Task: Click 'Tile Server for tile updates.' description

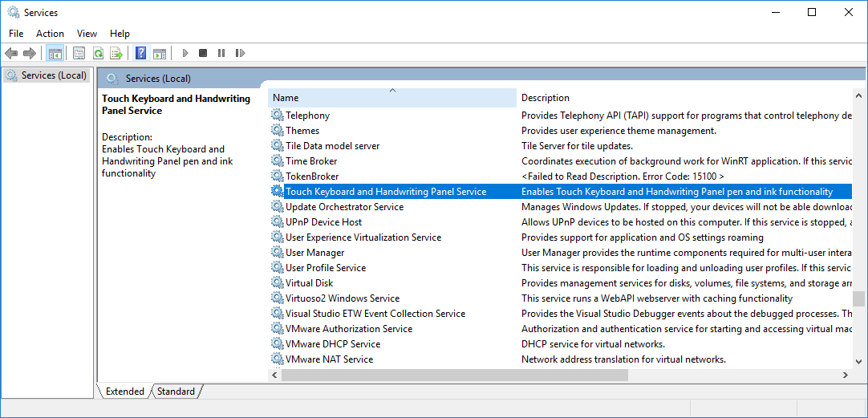Action: pyautogui.click(x=578, y=145)
